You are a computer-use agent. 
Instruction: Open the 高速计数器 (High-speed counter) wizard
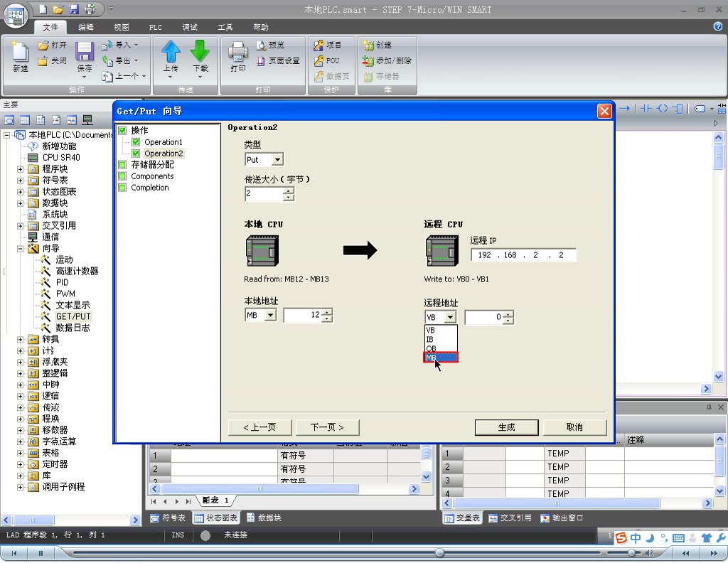(76, 271)
